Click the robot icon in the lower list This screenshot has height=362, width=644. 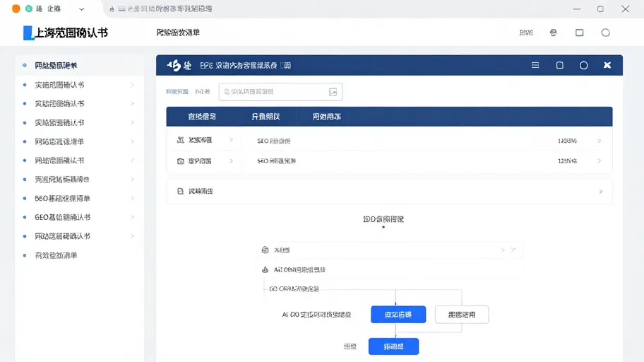point(266,250)
